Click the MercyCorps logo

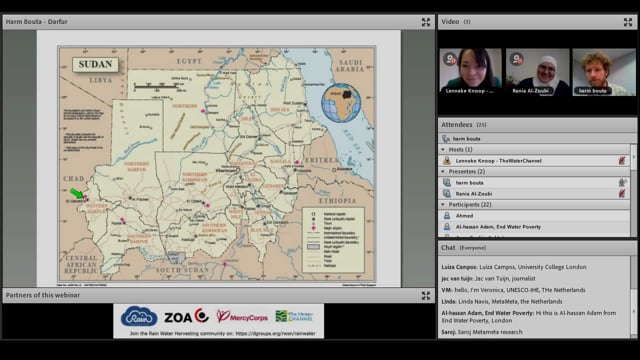pos(242,316)
